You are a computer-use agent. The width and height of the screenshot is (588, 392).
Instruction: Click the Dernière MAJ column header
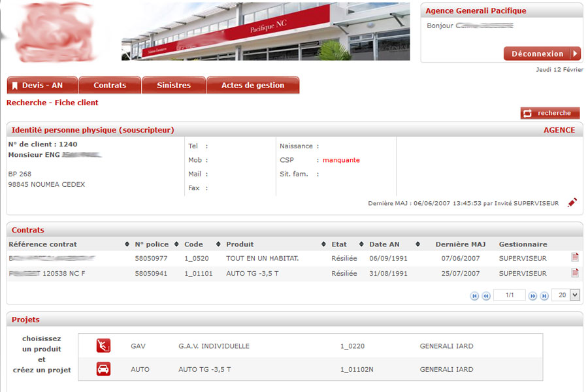pos(461,244)
